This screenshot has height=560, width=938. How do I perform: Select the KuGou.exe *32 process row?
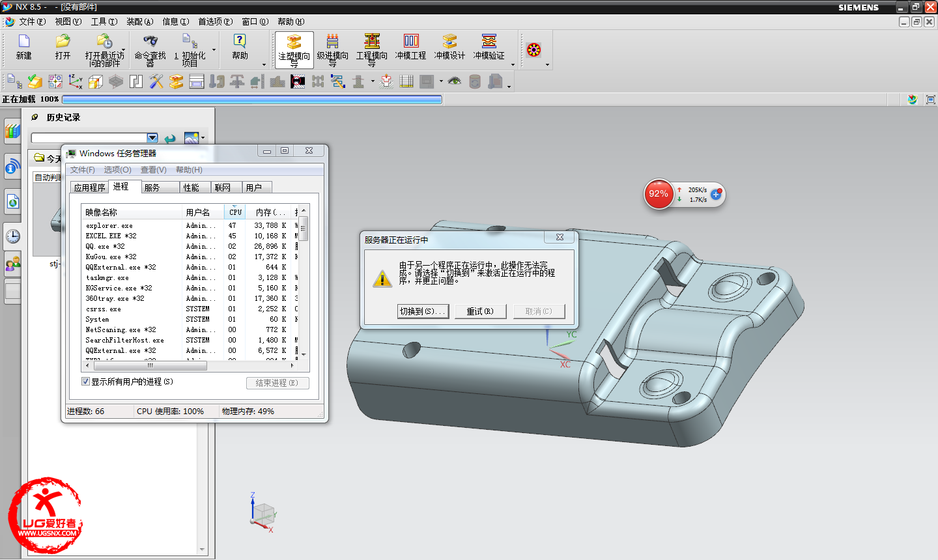click(x=190, y=257)
